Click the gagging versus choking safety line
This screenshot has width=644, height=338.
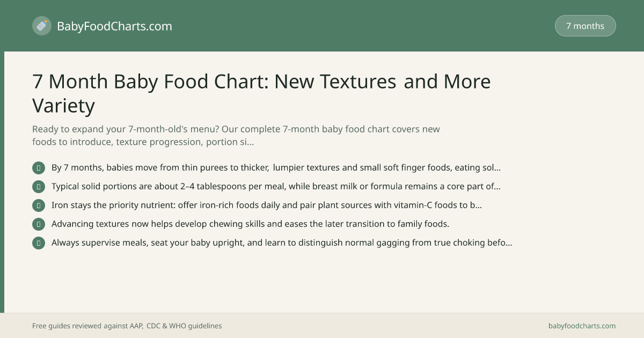pyautogui.click(x=282, y=243)
